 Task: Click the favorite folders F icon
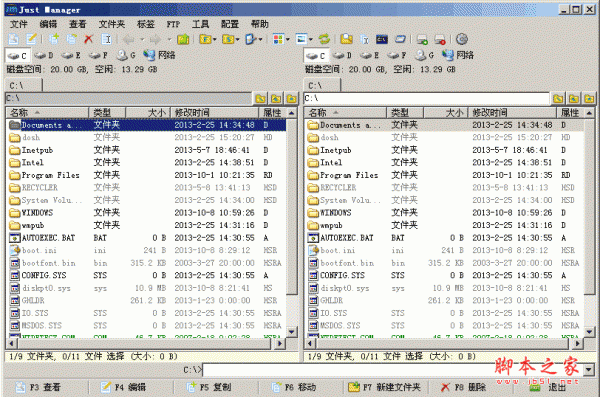[205, 39]
